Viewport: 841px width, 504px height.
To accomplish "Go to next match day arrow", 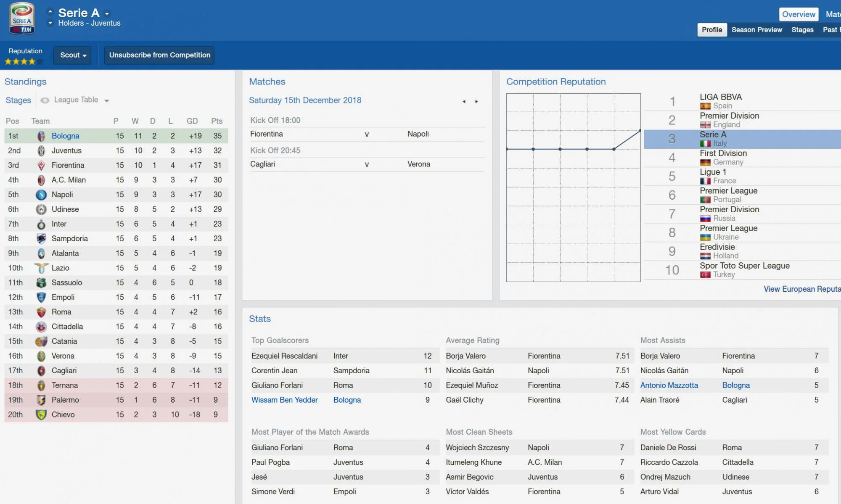I will [476, 101].
